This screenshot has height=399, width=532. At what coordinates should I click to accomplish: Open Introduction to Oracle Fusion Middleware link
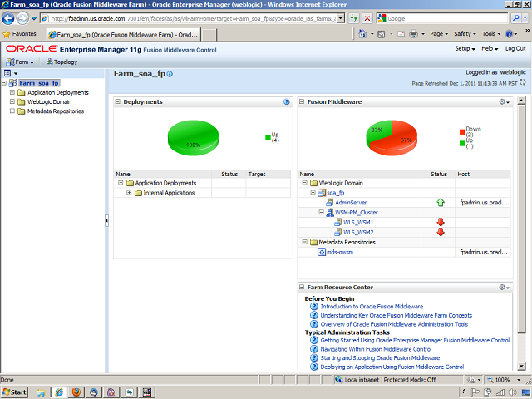coord(372,307)
